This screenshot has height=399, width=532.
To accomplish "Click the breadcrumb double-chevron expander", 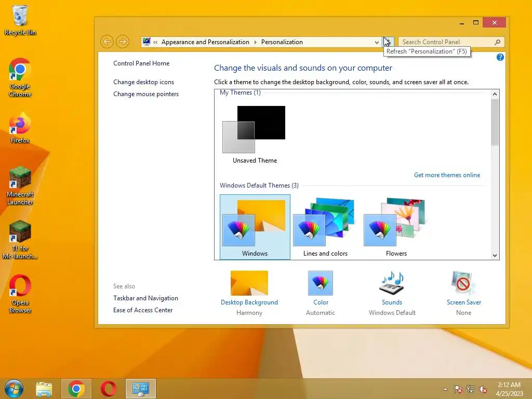I will click(x=155, y=42).
